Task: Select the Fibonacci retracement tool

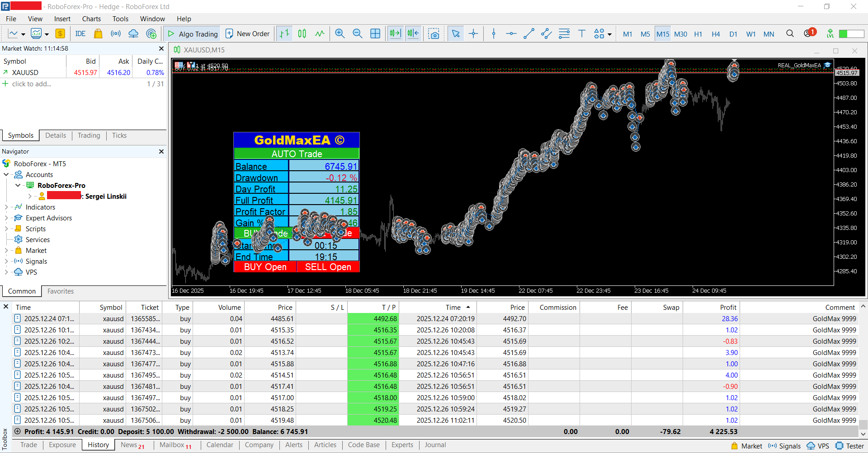Action: [564, 34]
